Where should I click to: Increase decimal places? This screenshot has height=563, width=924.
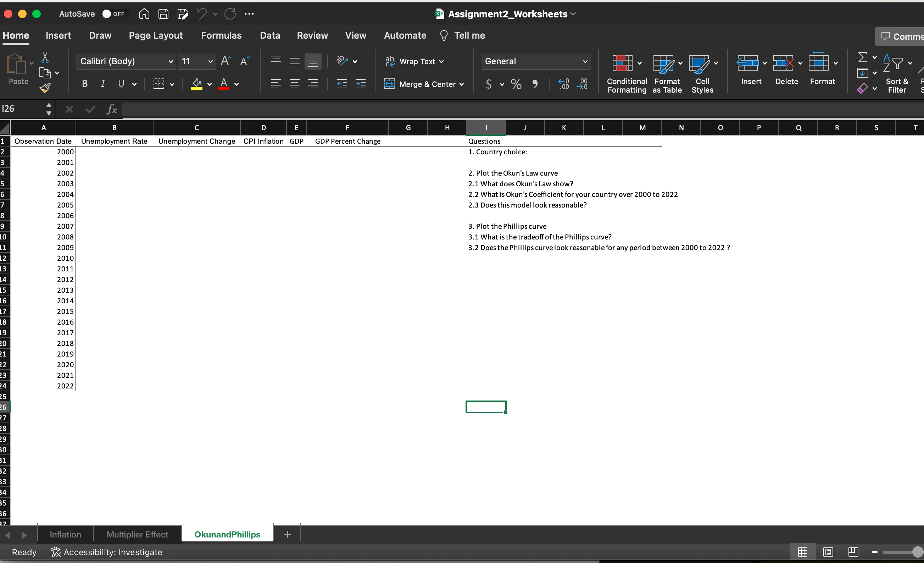click(563, 84)
